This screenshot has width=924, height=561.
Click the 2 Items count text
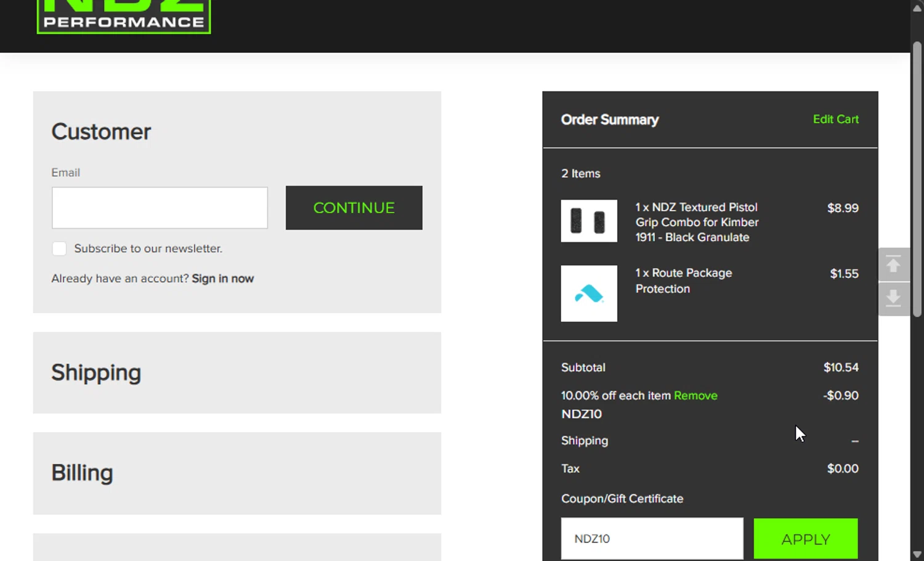(x=580, y=174)
